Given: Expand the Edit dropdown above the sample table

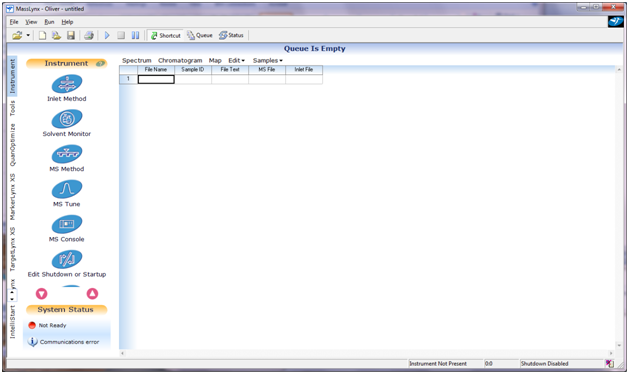Looking at the screenshot, I should (x=236, y=60).
